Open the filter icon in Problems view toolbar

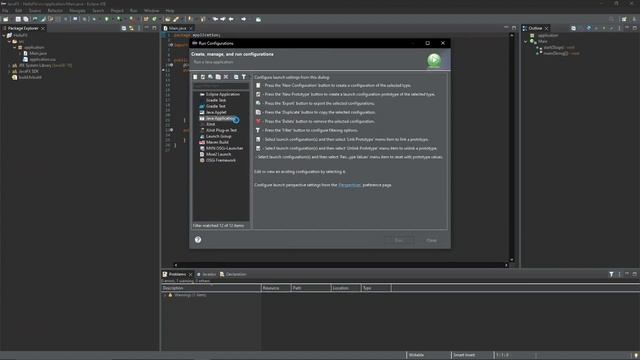611,274
